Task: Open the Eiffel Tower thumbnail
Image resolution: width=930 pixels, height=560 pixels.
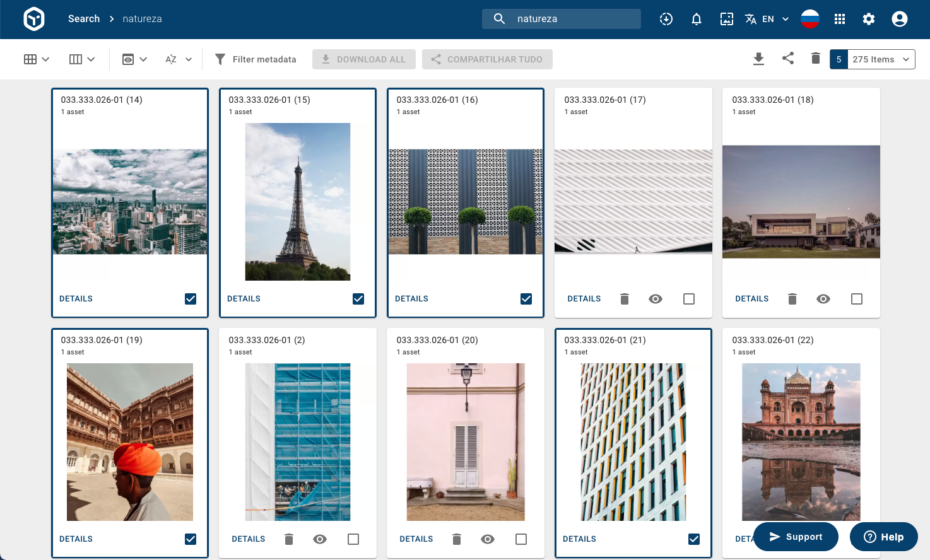Action: [x=298, y=202]
